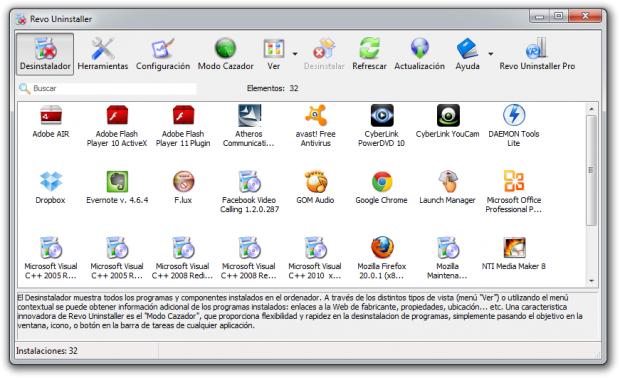Select Dropbox program icon

pyautogui.click(x=51, y=188)
